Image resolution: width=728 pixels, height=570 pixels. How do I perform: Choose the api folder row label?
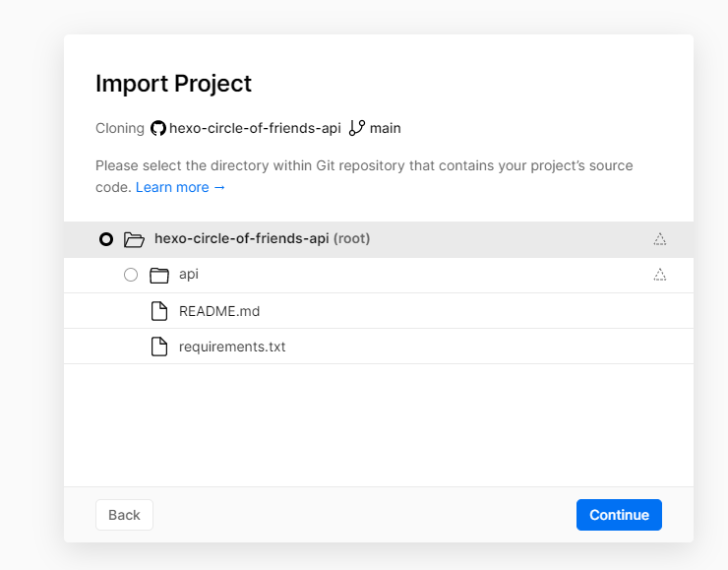(189, 275)
